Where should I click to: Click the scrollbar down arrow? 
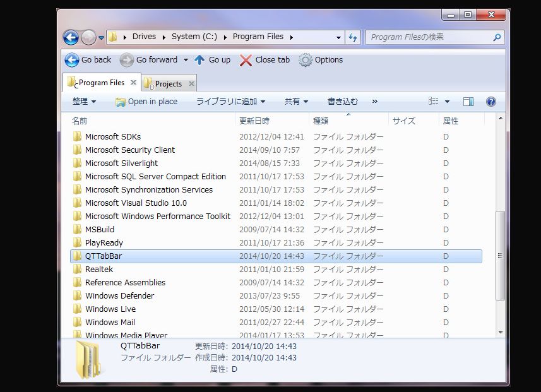coord(501,333)
